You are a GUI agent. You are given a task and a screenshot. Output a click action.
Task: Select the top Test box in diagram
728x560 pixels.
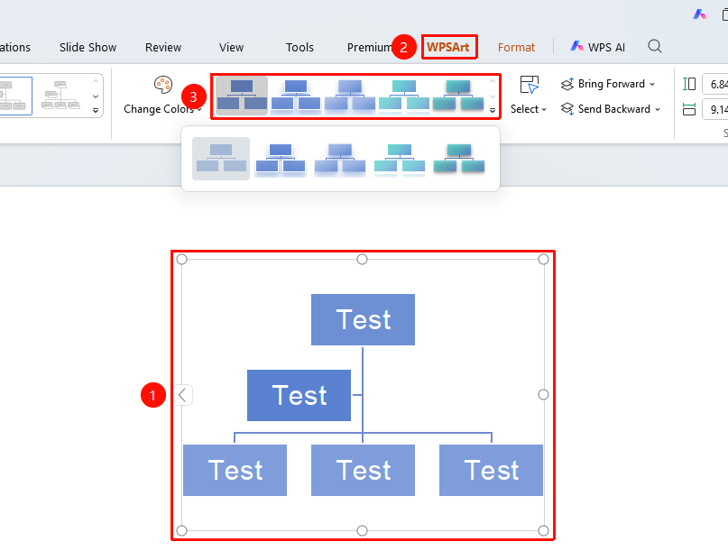tap(363, 319)
